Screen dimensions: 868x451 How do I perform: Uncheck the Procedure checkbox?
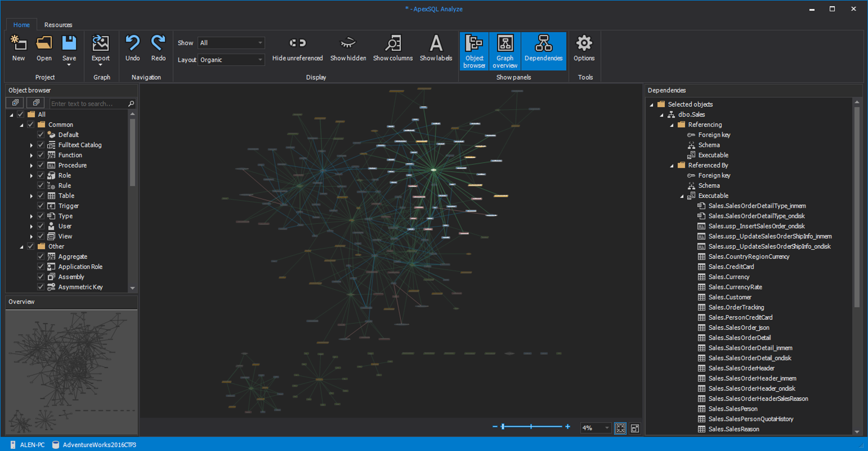coord(41,165)
